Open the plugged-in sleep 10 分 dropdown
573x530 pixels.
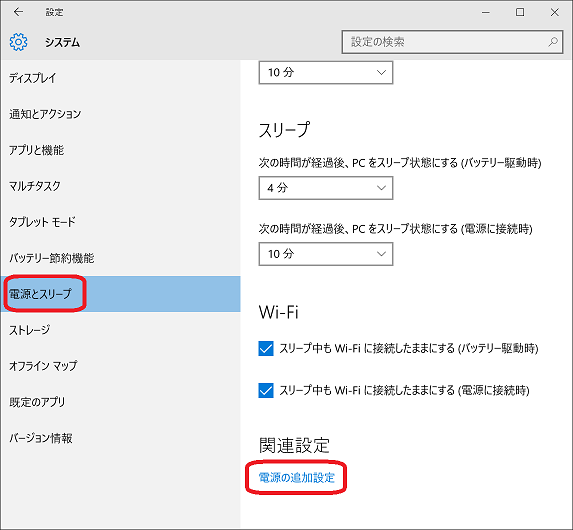326,254
